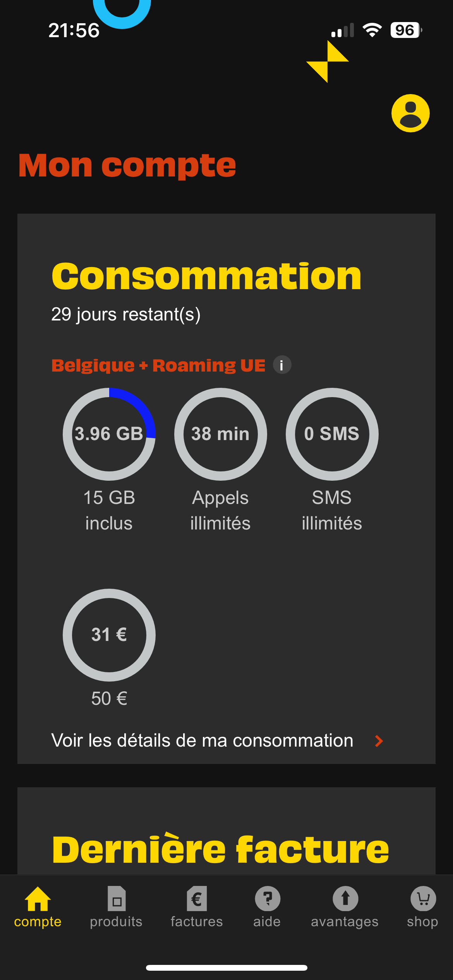The image size is (453, 980).
Task: Tap the 38 min calls usage ring
Action: (220, 434)
